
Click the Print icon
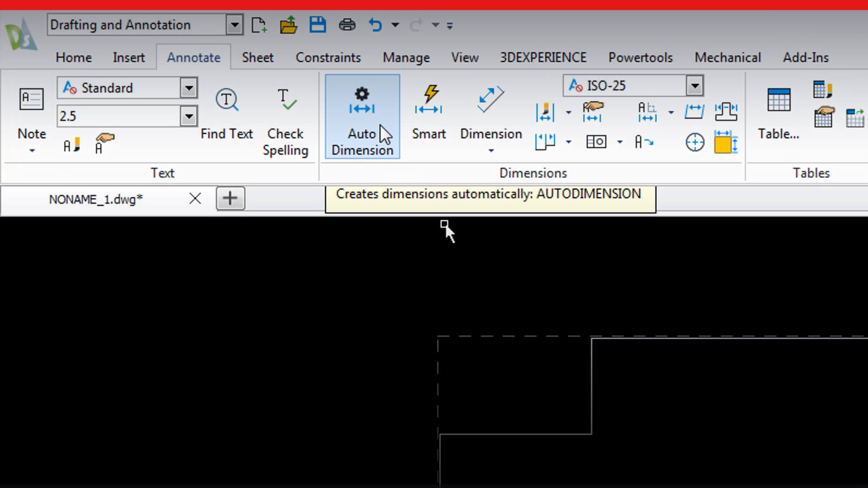(x=347, y=25)
